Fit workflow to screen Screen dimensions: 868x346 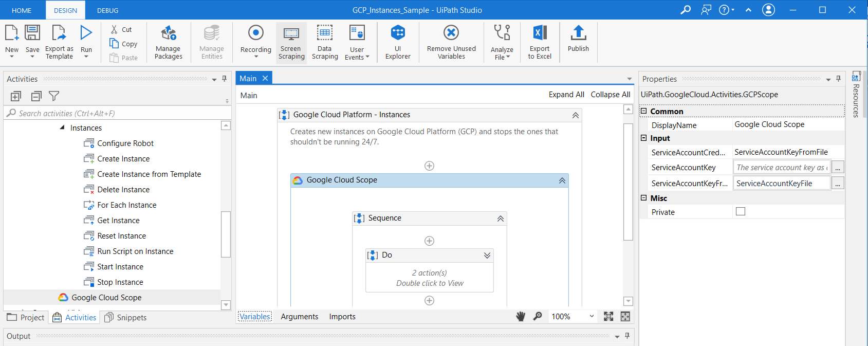tap(608, 317)
